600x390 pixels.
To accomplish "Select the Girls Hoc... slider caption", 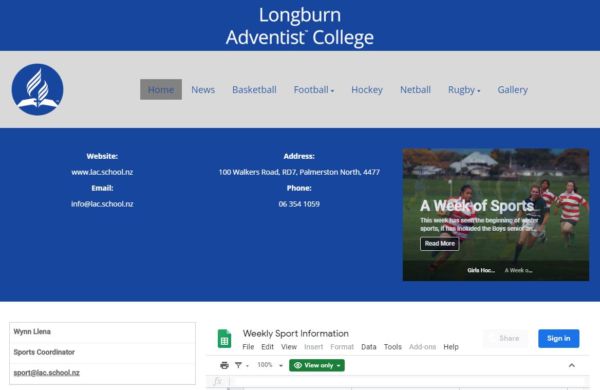I will [481, 270].
